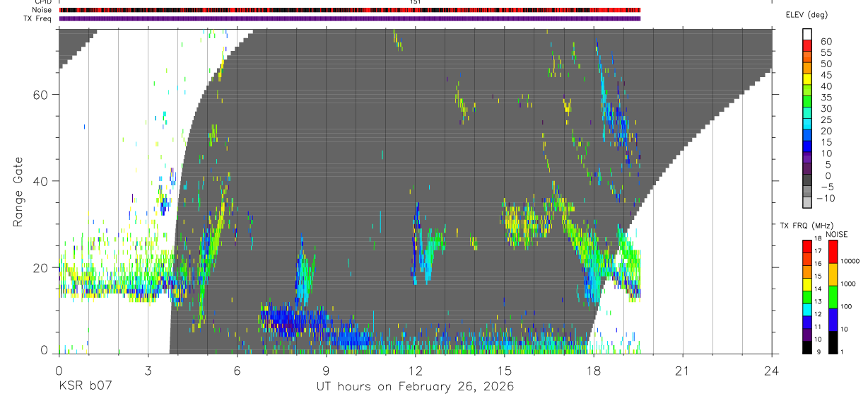Click the red 60 degree elevation swatch
The image size is (868, 401).
pyautogui.click(x=807, y=46)
